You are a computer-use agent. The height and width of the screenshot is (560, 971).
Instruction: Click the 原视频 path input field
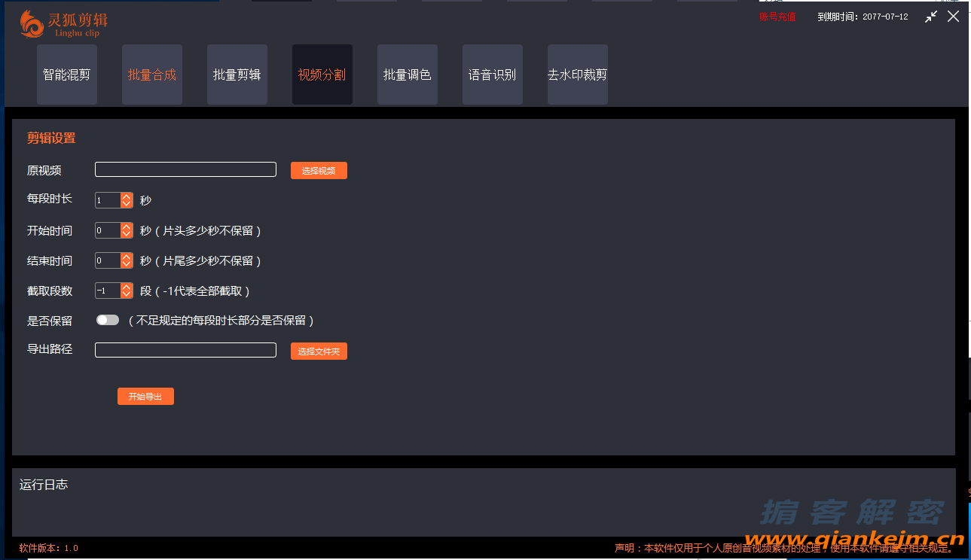(x=185, y=169)
